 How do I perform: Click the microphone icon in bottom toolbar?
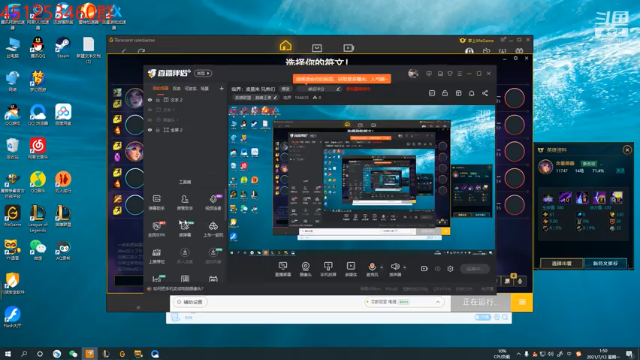point(372,267)
